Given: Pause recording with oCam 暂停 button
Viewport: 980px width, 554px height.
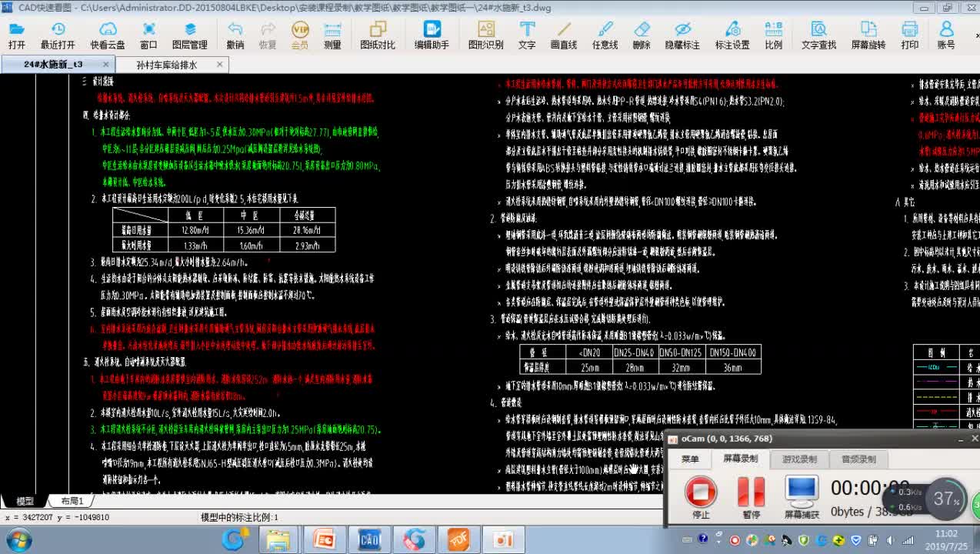Looking at the screenshot, I should (751, 497).
